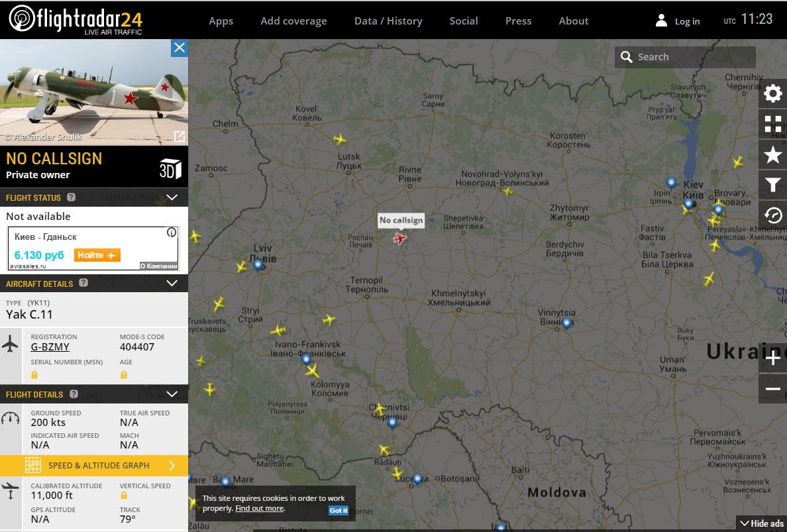Select the red No callsign aircraft

tap(399, 239)
